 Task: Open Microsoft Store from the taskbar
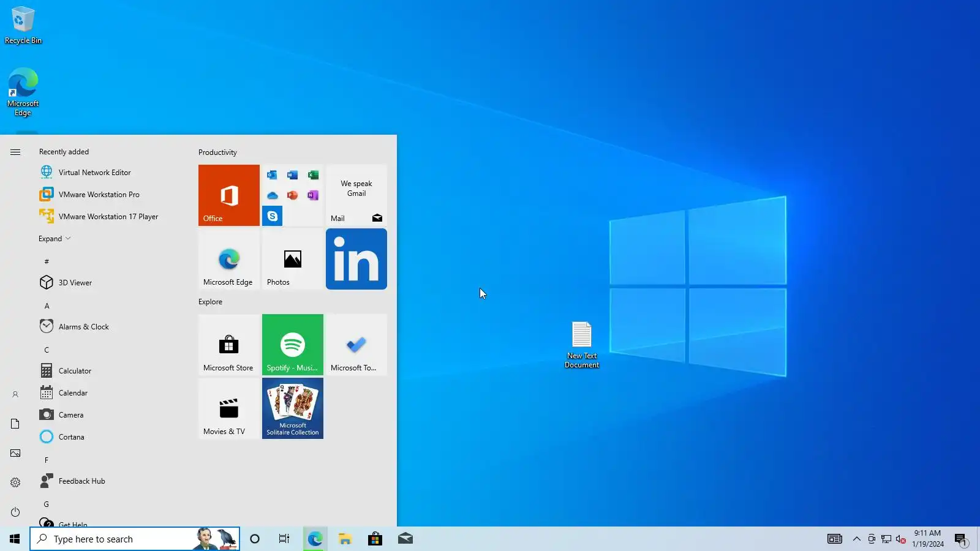(375, 539)
